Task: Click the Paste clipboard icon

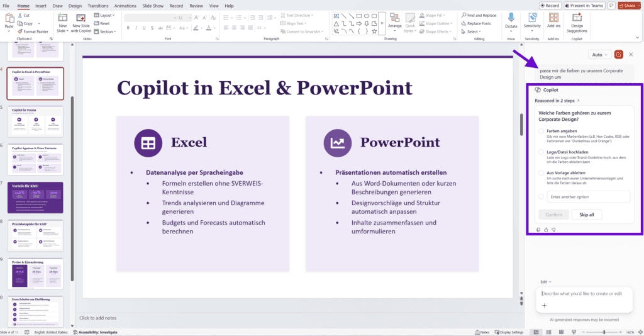Action: [9, 18]
